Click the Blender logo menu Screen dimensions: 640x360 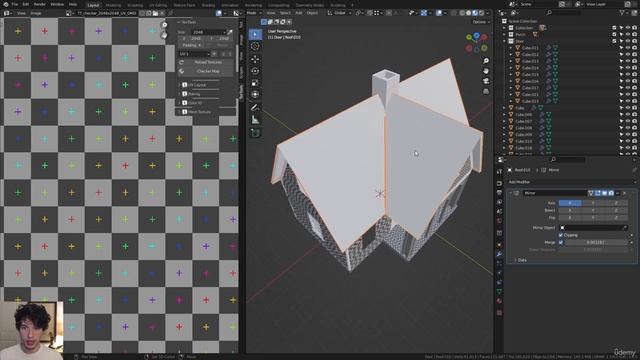[x=6, y=4]
